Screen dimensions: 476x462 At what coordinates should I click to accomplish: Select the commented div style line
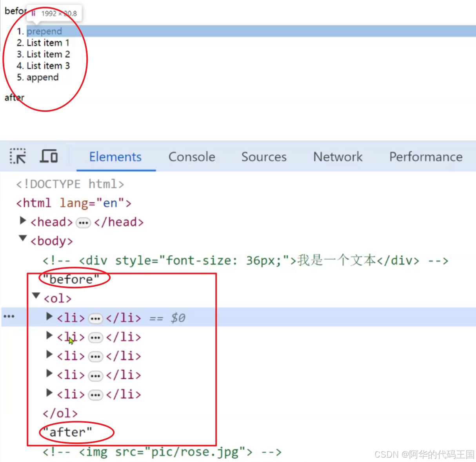click(x=245, y=260)
